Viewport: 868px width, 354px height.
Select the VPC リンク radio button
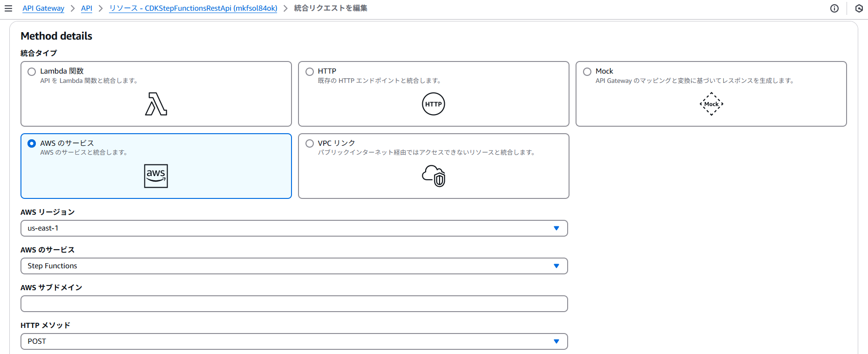coord(310,143)
